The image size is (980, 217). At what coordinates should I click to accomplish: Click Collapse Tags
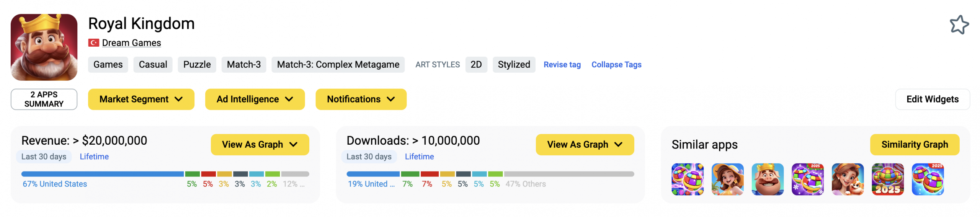(x=616, y=65)
